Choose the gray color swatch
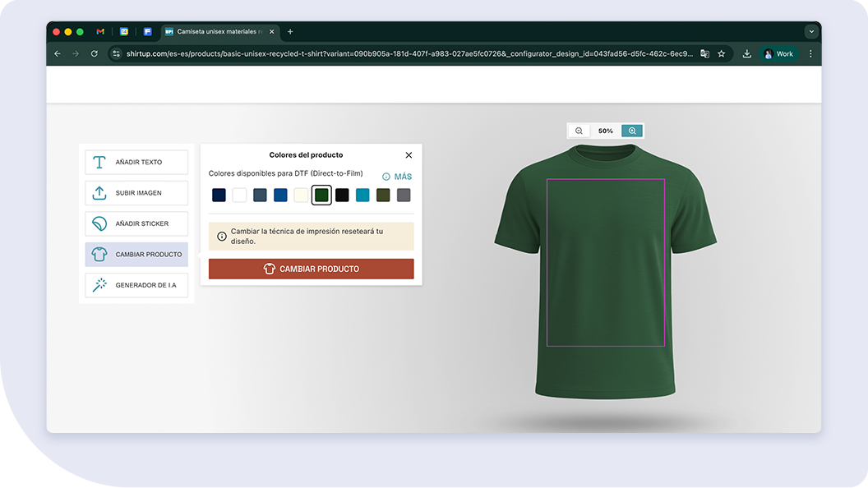868x488 pixels. tap(404, 195)
